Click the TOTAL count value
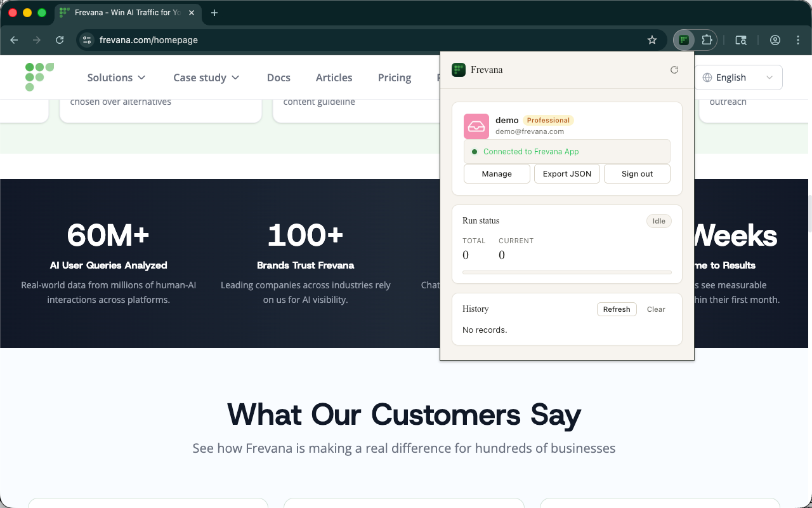812x508 pixels. [x=466, y=255]
